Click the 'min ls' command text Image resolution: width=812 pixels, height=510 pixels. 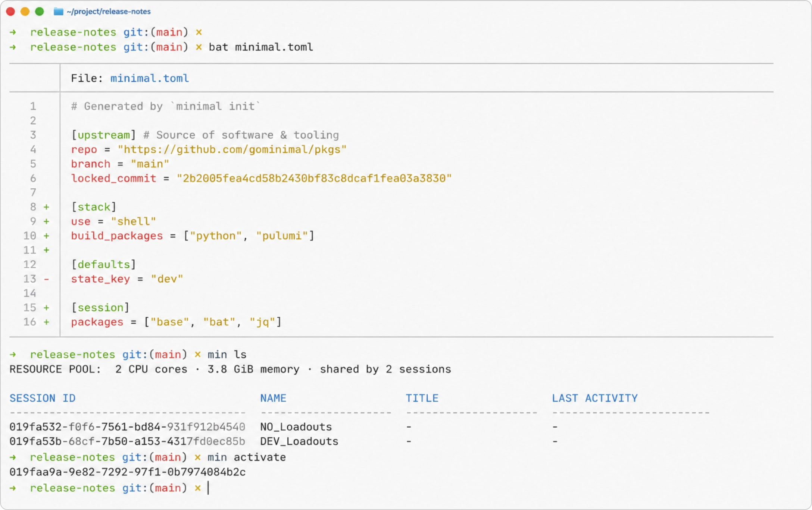click(x=227, y=355)
